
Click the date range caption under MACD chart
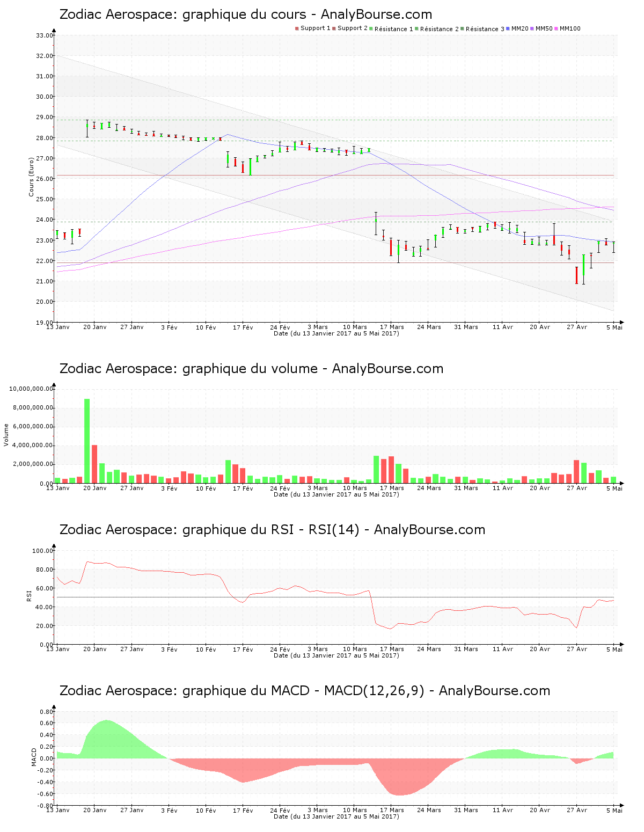click(x=336, y=816)
